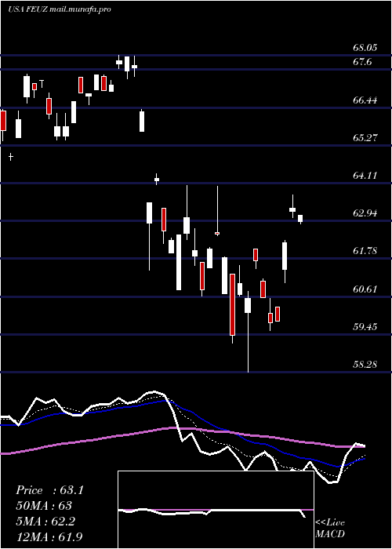392x549 pixels.
Task: Click the 'Price : 63.1' readout
Action: 49,490
